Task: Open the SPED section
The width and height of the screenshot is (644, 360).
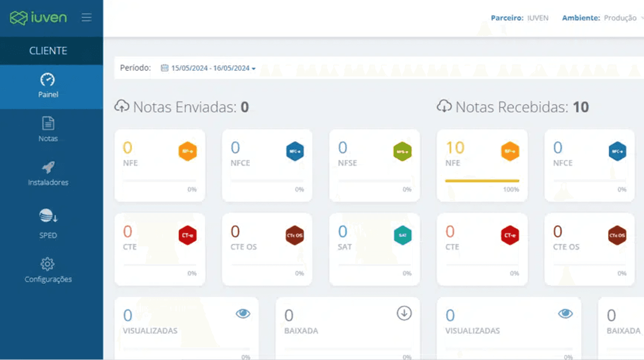Action: pyautogui.click(x=48, y=224)
